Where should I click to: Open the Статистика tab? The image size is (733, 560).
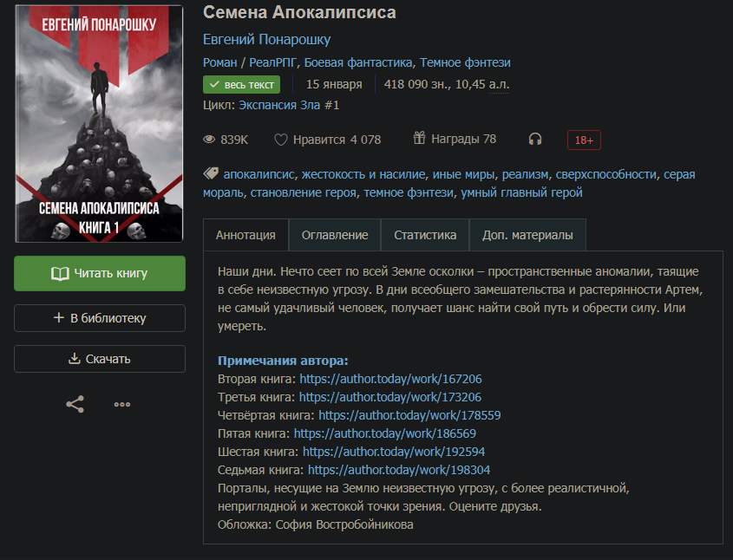pyautogui.click(x=425, y=235)
